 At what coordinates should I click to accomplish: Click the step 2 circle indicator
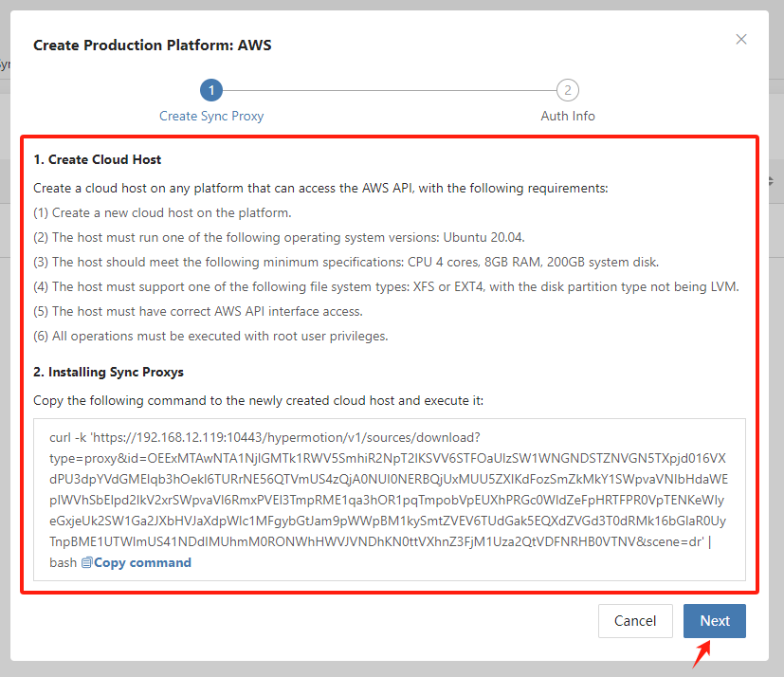coord(568,90)
